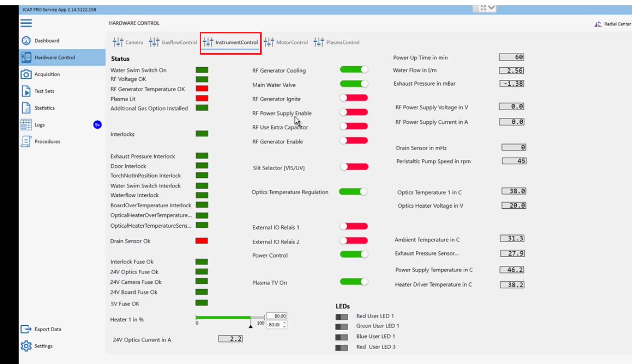Select the MotorControl tab
632x364 pixels.
tap(286, 43)
